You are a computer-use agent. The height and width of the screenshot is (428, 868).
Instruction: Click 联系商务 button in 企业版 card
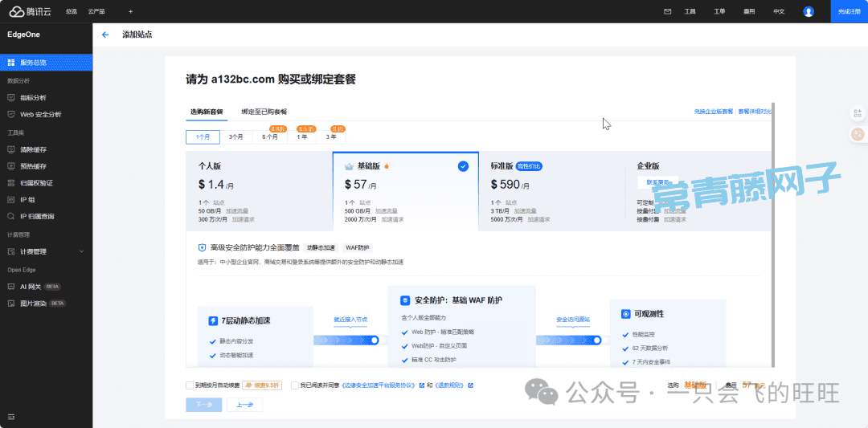pyautogui.click(x=658, y=182)
